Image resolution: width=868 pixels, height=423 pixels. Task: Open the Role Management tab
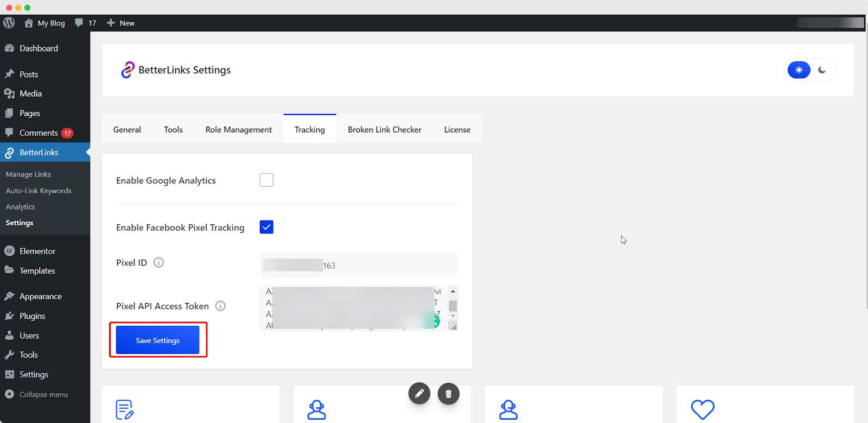pyautogui.click(x=239, y=129)
